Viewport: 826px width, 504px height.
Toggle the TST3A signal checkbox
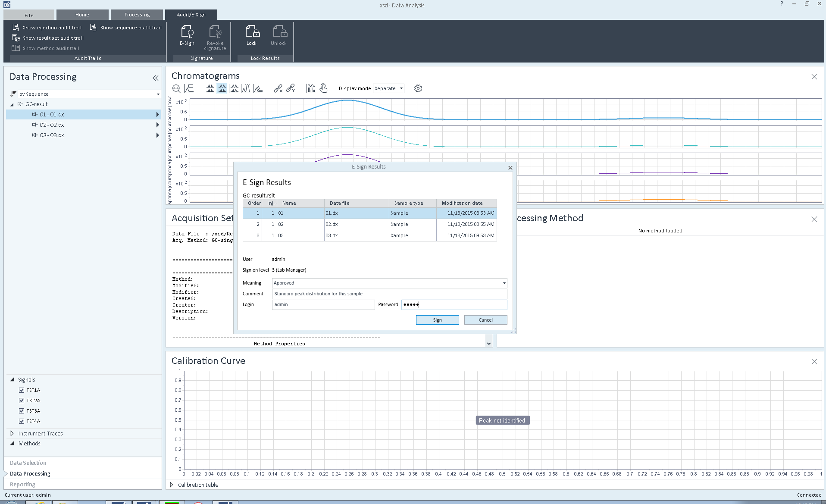22,411
